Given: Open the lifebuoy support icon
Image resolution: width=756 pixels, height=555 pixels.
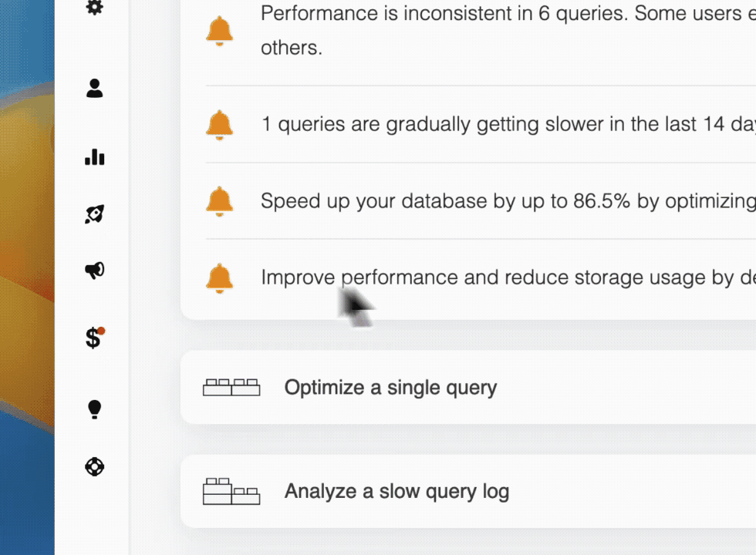Looking at the screenshot, I should click(x=94, y=467).
